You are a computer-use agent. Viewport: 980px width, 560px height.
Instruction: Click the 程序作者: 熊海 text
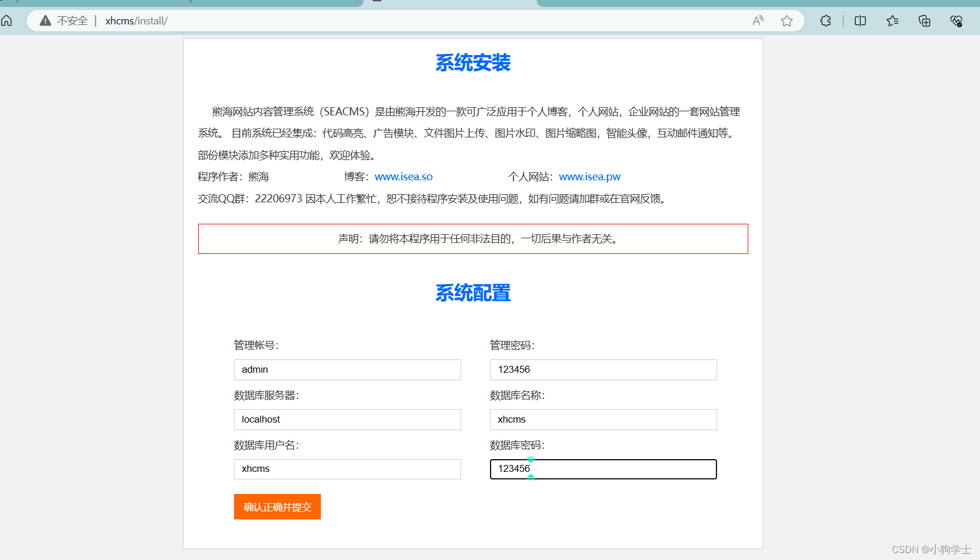[x=233, y=177]
